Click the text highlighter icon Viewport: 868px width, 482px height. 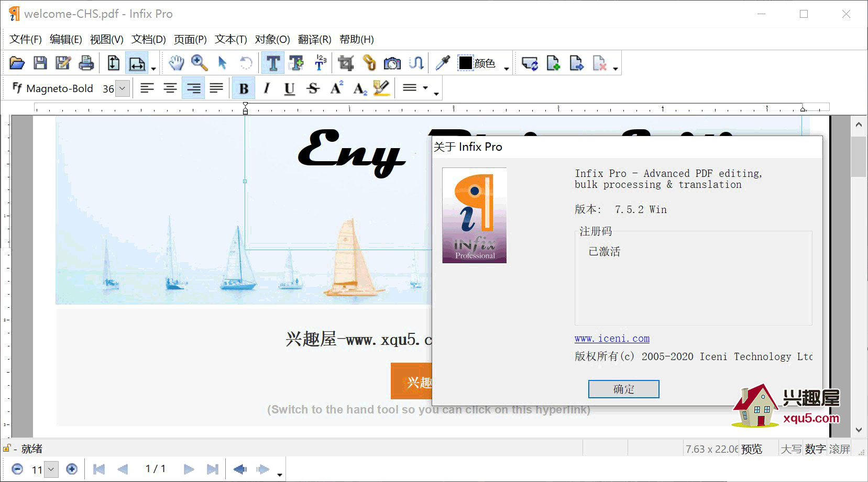tap(382, 88)
